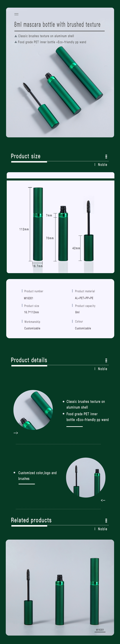The height and width of the screenshot is (644, 120).
Task: Click the left arrow below the wand circle
Action: point(103,500)
